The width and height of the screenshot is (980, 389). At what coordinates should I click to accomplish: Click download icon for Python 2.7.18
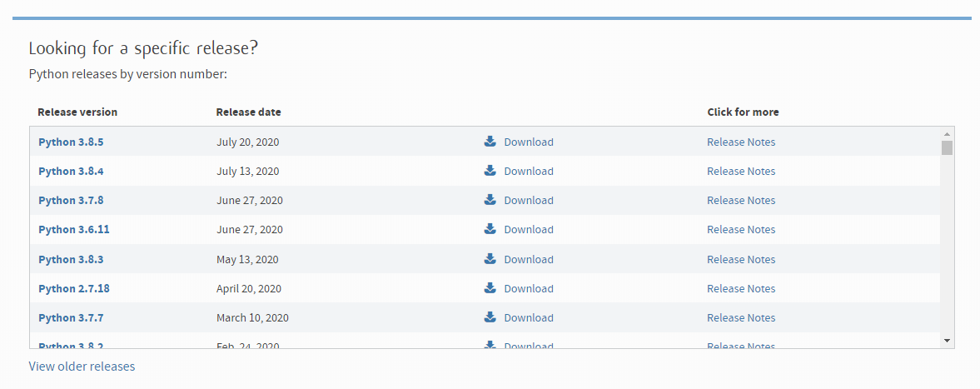490,288
